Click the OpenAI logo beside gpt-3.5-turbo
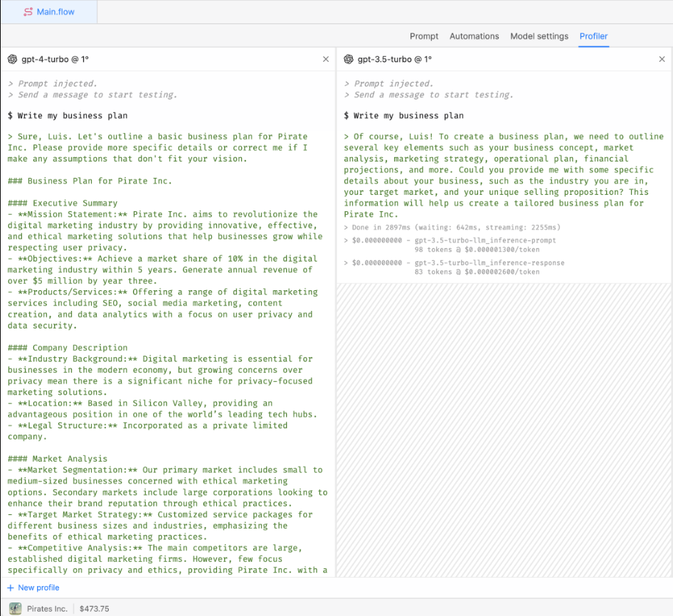The image size is (673, 616). tap(348, 59)
